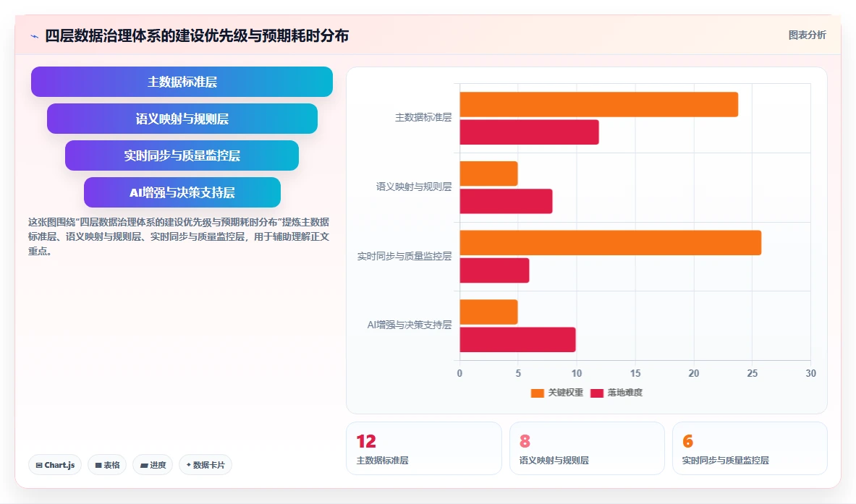This screenshot has height=504, width=856.
Task: Click red 落地难度 bar for 实时同步与质量监控层
Action: pos(494,270)
